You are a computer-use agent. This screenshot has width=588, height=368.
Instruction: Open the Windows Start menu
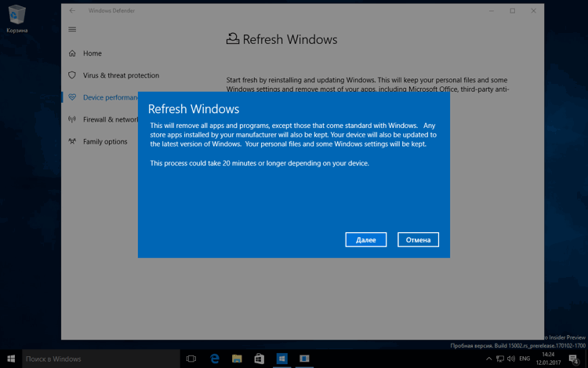pos(11,359)
